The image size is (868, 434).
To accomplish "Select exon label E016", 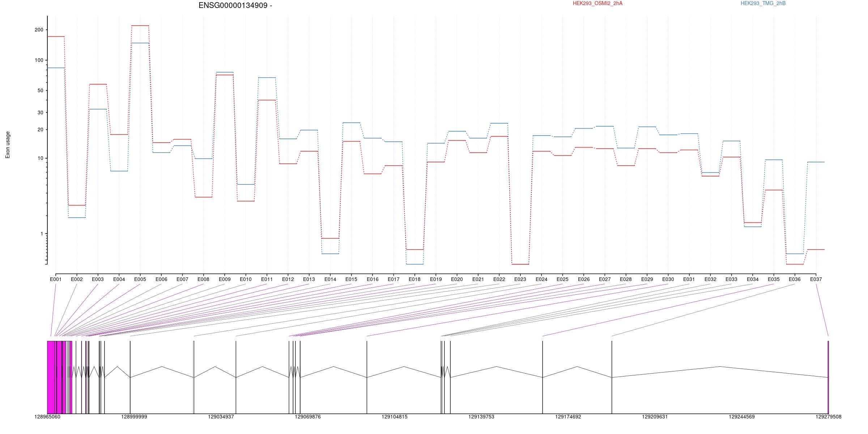I will click(373, 279).
